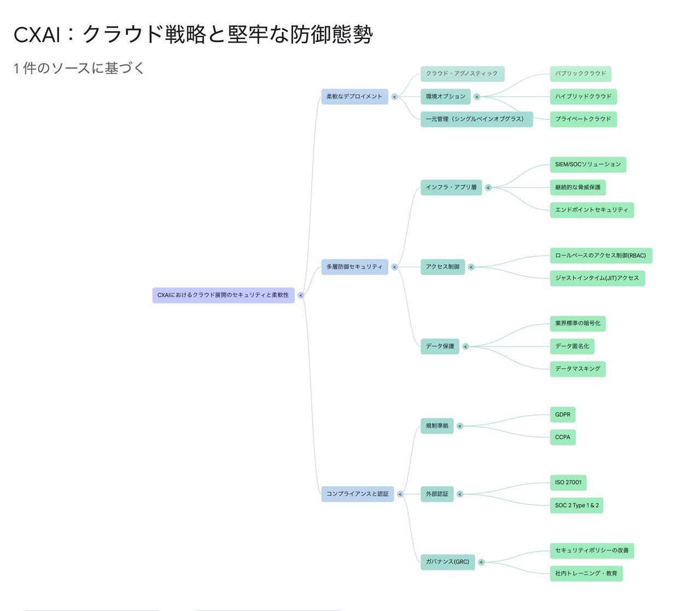
Task: Collapse the 外部認証 branch chevron
Action: [x=460, y=493]
